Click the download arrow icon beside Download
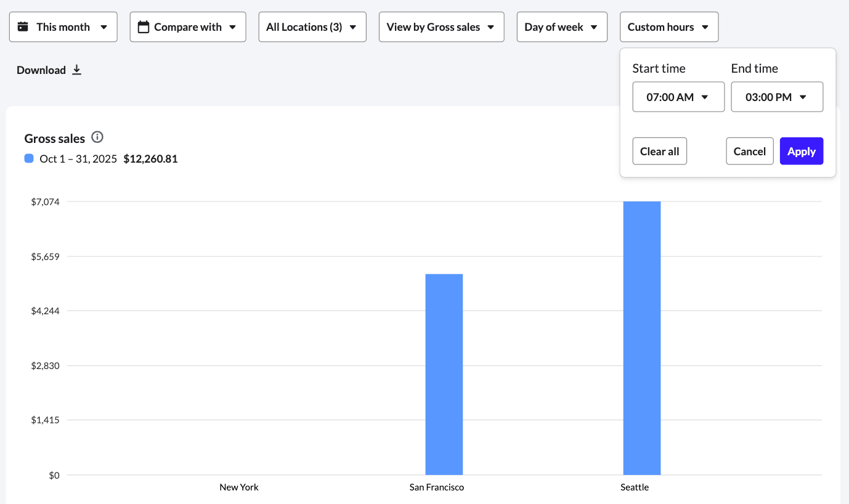The image size is (849, 504). pyautogui.click(x=76, y=70)
